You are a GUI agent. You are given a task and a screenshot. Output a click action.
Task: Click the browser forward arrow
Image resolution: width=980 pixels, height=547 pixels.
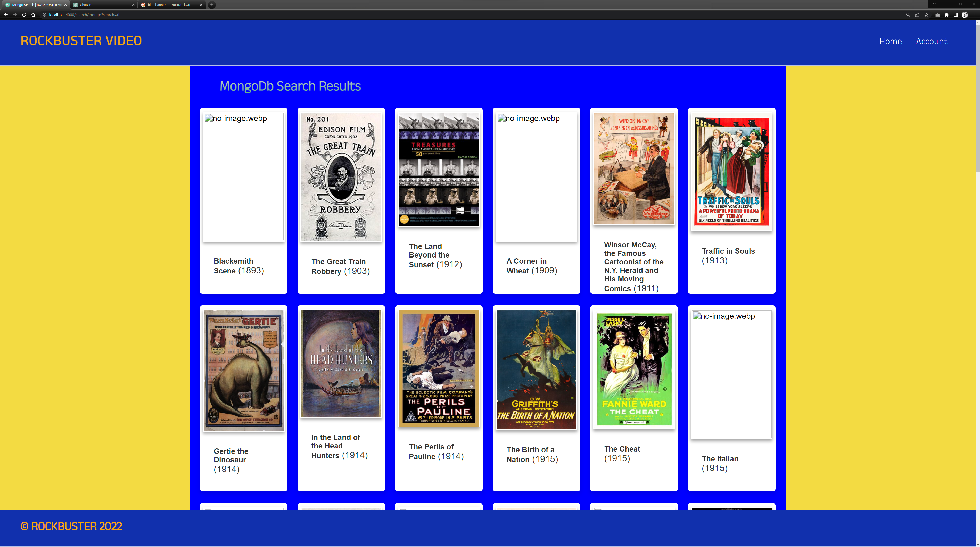pyautogui.click(x=15, y=15)
